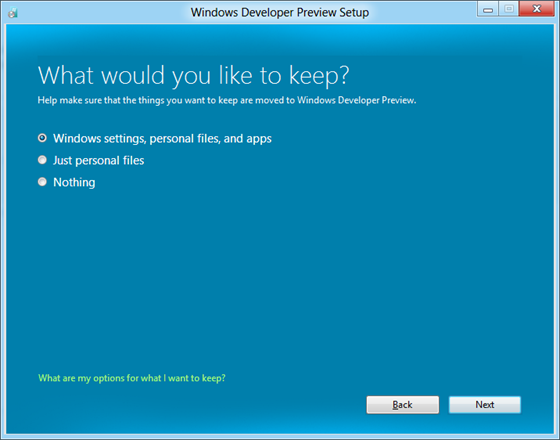Image resolution: width=560 pixels, height=440 pixels.
Task: Click the word 'apps' in the first option
Action: [259, 139]
